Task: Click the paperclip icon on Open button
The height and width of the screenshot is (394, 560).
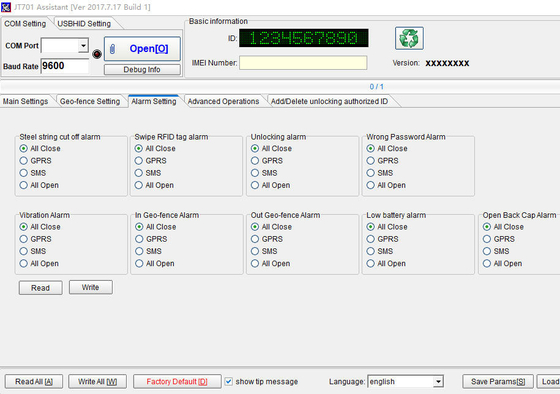Action: (112, 49)
